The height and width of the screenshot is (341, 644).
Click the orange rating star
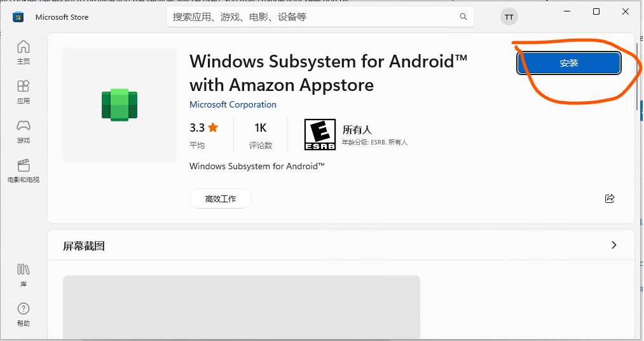[213, 127]
